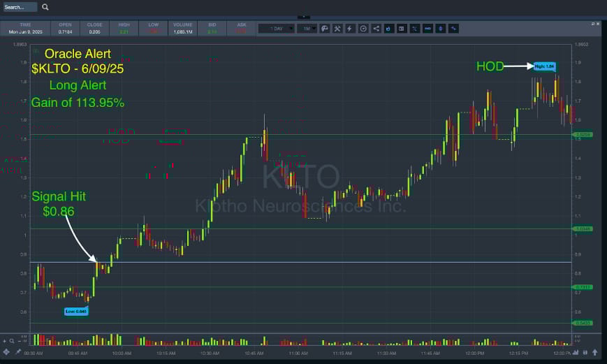Click the green price tag near 0.73

(583, 287)
